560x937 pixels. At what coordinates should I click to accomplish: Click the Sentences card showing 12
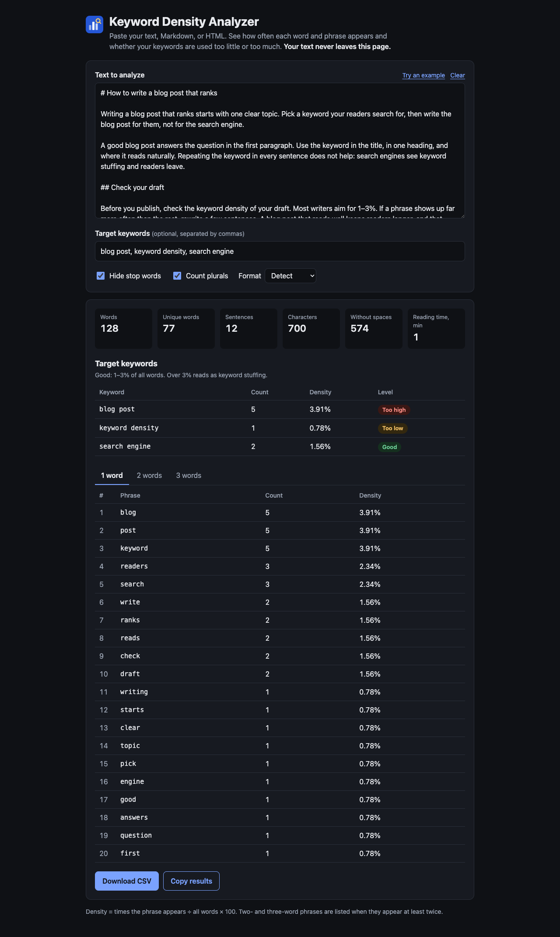pos(248,329)
